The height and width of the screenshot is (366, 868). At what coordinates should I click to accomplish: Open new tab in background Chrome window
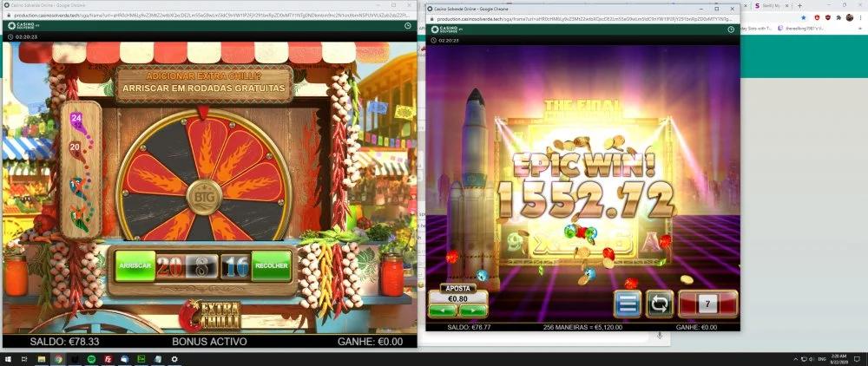pos(799,5)
